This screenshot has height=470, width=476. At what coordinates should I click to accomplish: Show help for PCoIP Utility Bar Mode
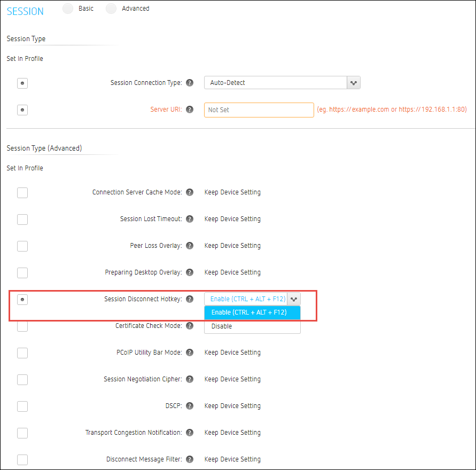point(190,352)
